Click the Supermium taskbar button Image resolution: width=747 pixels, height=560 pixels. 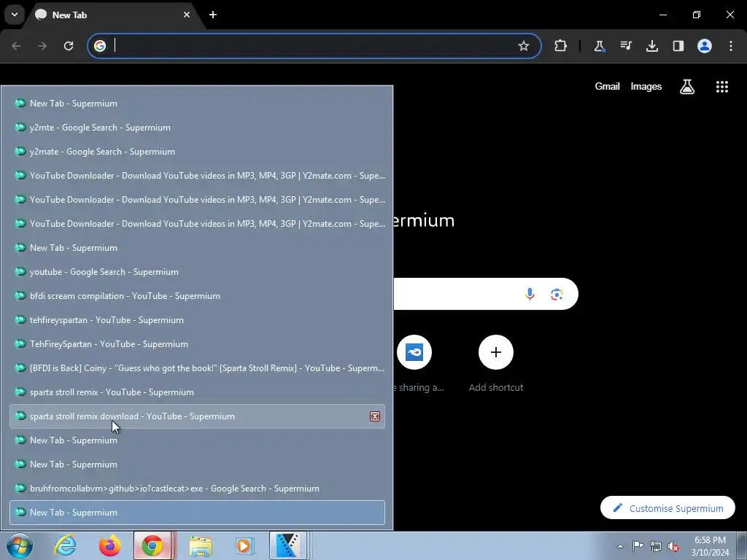pyautogui.click(x=152, y=545)
